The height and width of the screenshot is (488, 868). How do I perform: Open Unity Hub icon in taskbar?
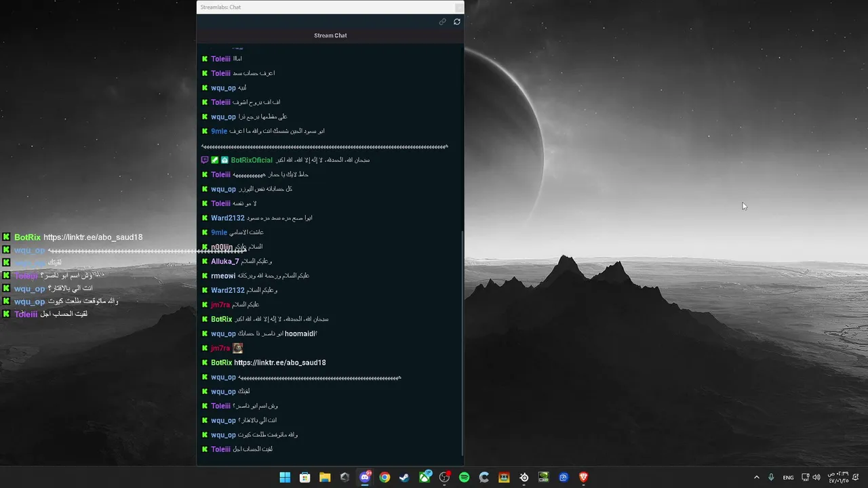tap(344, 477)
